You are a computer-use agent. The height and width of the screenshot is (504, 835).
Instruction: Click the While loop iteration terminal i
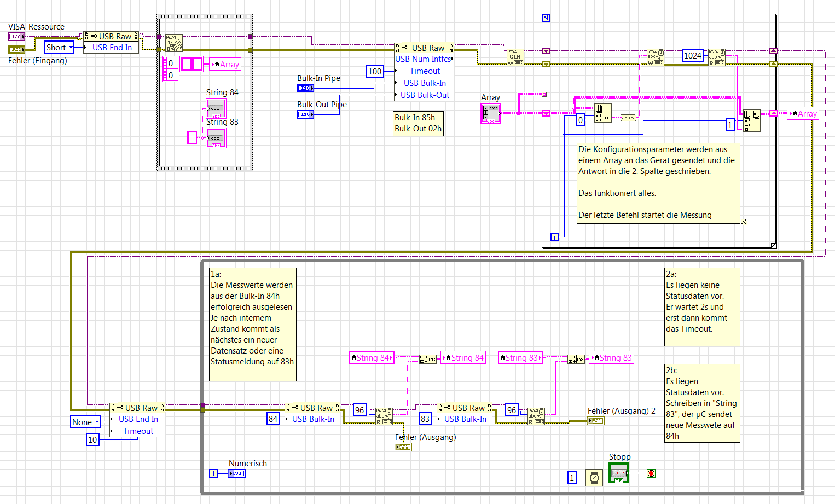tap(213, 473)
